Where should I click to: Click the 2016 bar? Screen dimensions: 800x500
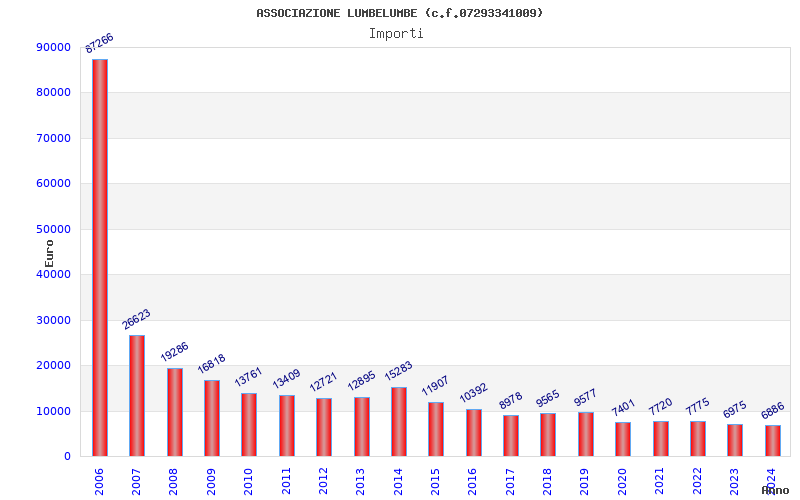(x=473, y=433)
